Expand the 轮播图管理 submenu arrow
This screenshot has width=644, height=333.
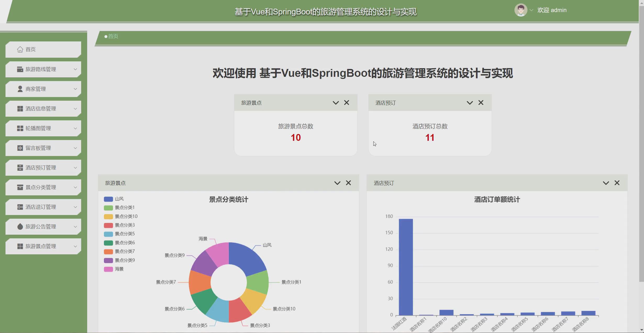[75, 128]
